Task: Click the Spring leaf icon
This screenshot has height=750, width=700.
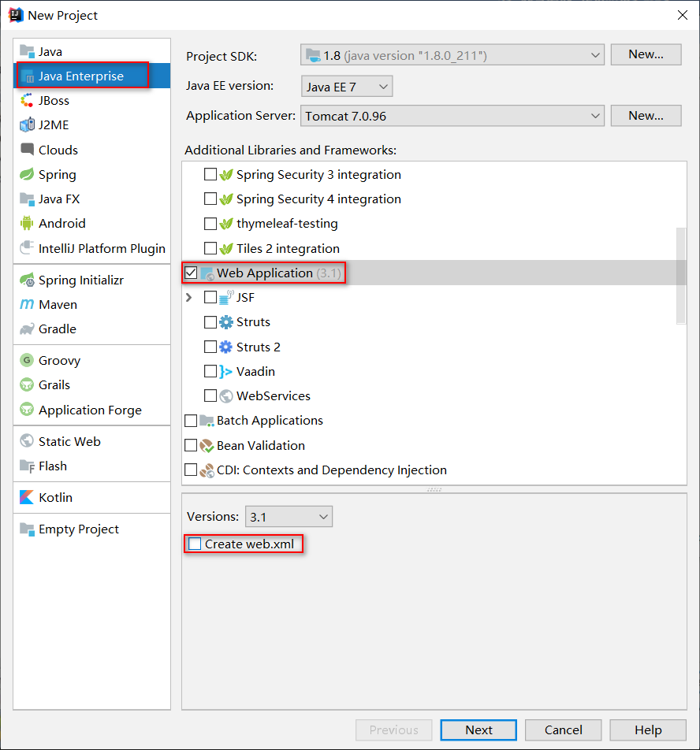Action: coord(27,174)
